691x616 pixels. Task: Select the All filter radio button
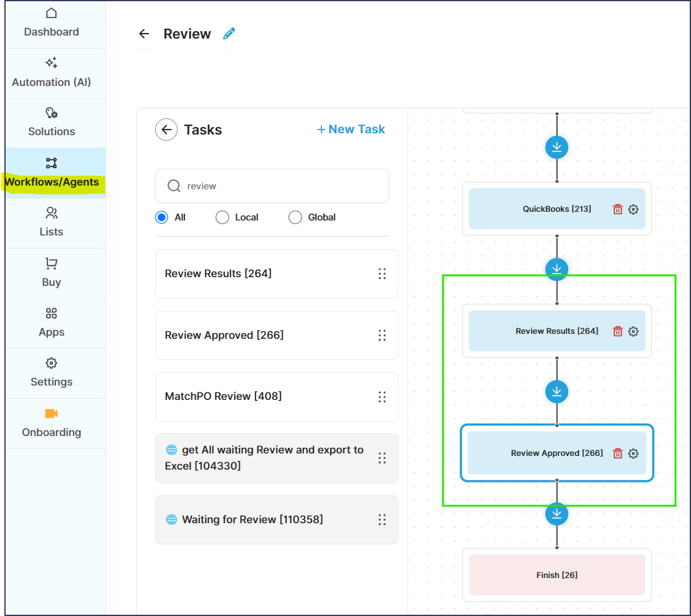click(162, 217)
